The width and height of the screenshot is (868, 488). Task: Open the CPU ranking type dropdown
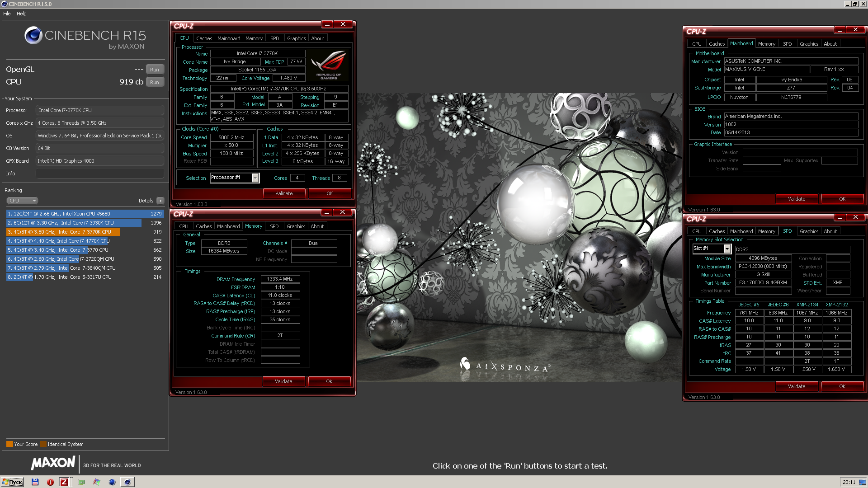pos(22,201)
